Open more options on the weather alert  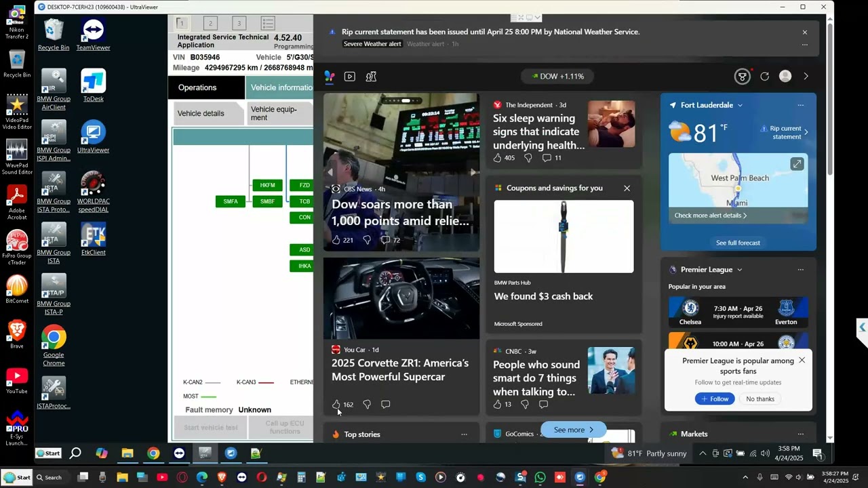(805, 45)
